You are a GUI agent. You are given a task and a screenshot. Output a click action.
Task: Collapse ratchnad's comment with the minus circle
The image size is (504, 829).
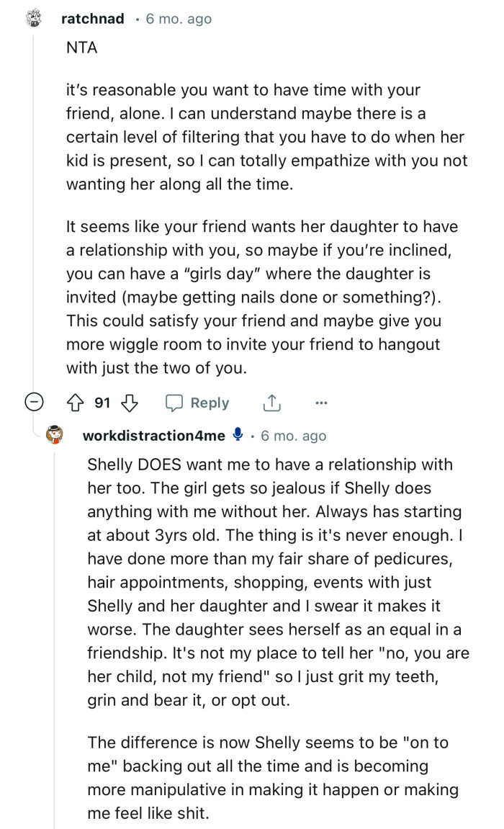(35, 403)
